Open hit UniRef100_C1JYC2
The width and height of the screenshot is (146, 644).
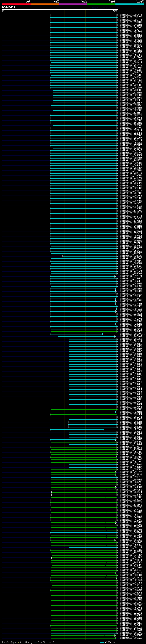point(131,407)
